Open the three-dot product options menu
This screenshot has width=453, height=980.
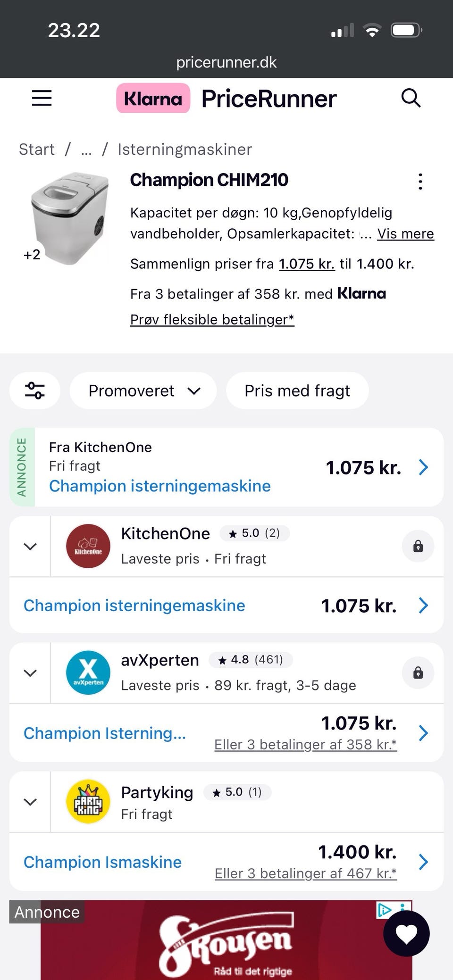pyautogui.click(x=420, y=182)
